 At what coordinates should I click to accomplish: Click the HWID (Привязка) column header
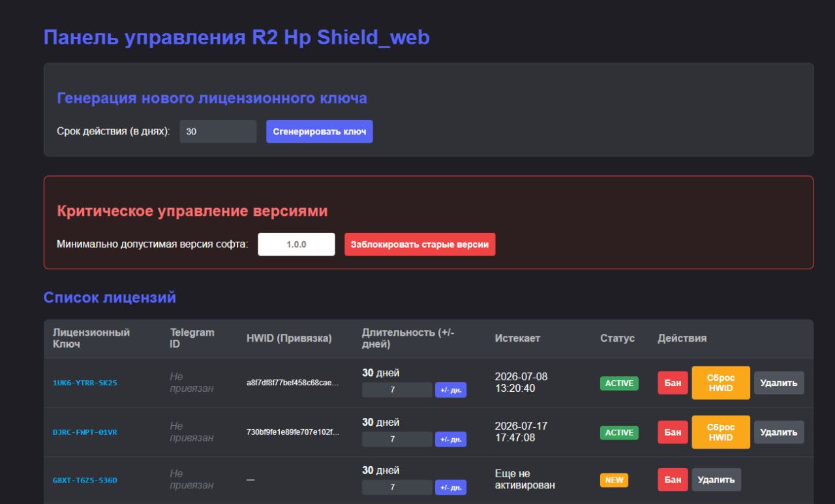[289, 338]
